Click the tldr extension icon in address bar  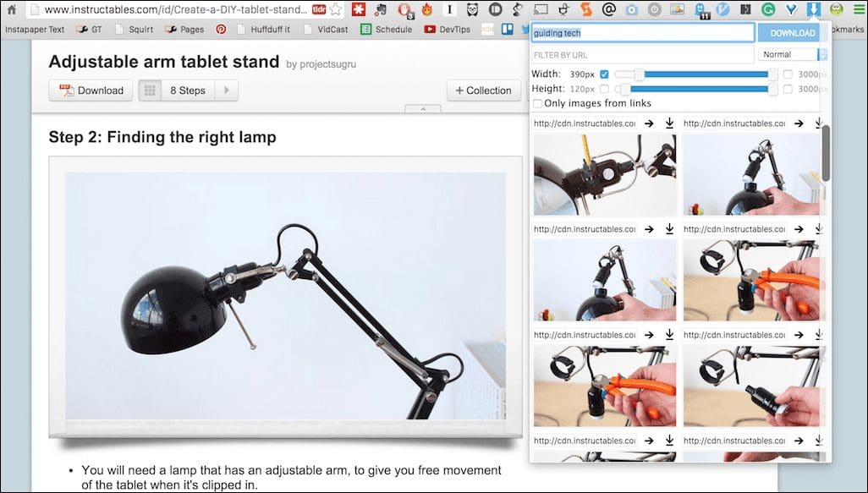click(319, 9)
